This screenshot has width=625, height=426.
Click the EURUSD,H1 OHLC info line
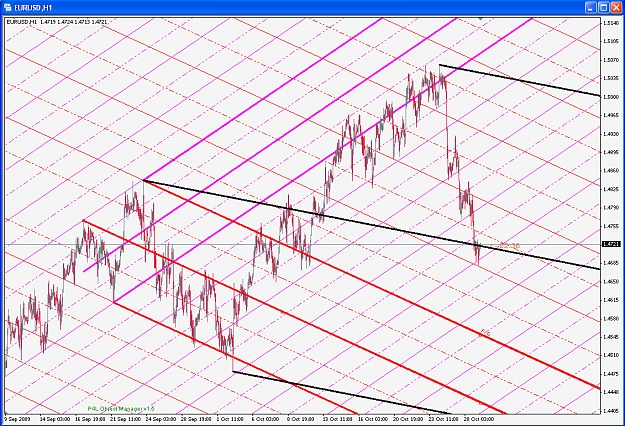(x=57, y=22)
